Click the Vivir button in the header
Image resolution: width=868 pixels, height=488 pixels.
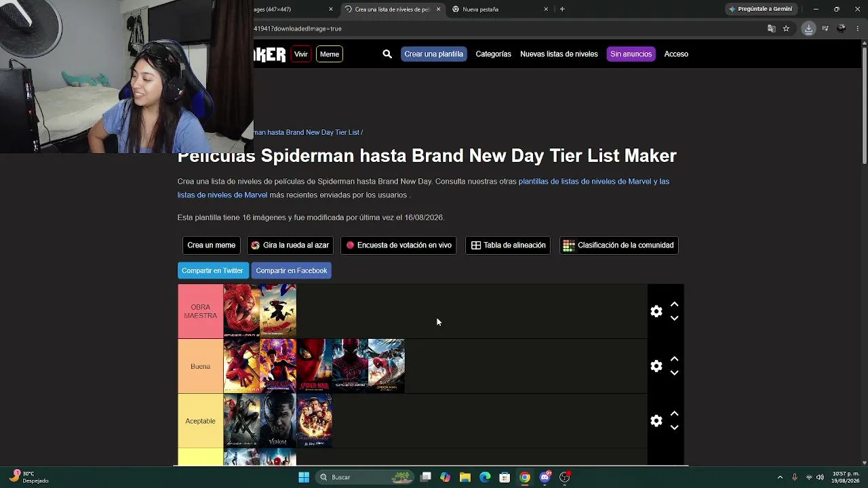(x=301, y=54)
